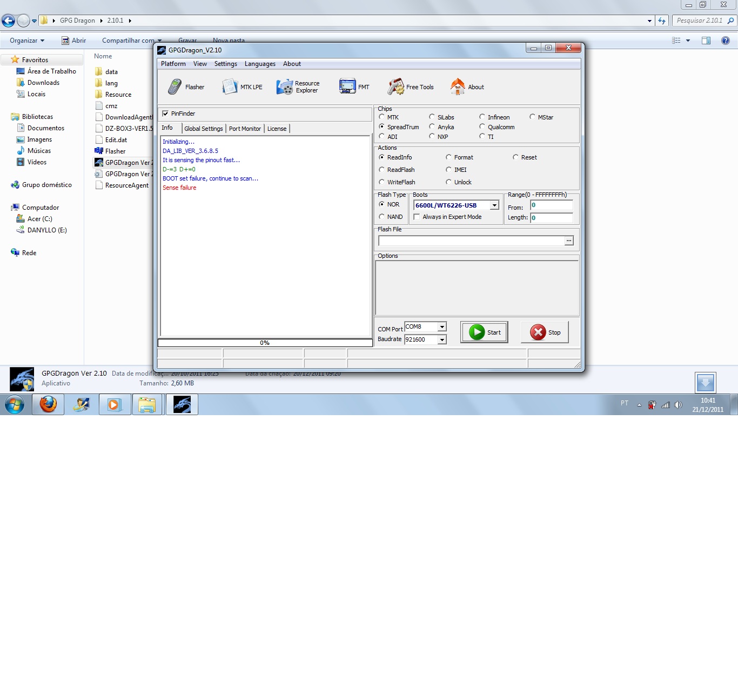Open the Flasher tool in GPGDragon toolbar
The image size is (738, 700).
tap(186, 86)
